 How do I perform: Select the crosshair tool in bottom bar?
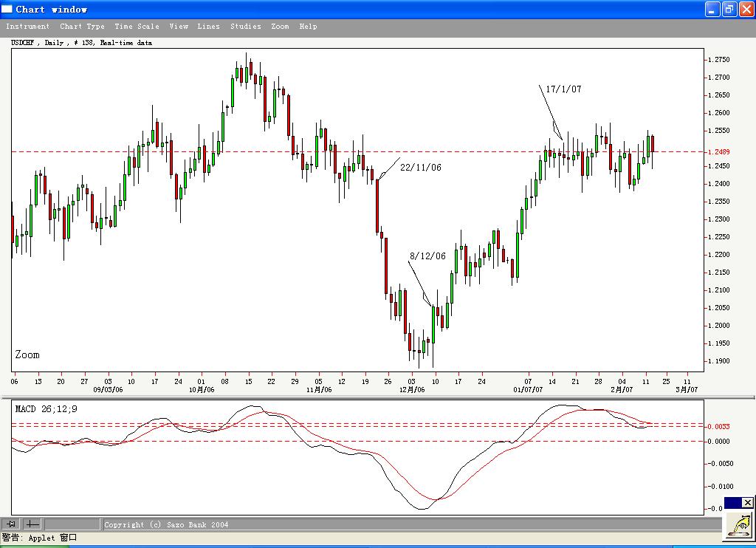click(x=32, y=524)
